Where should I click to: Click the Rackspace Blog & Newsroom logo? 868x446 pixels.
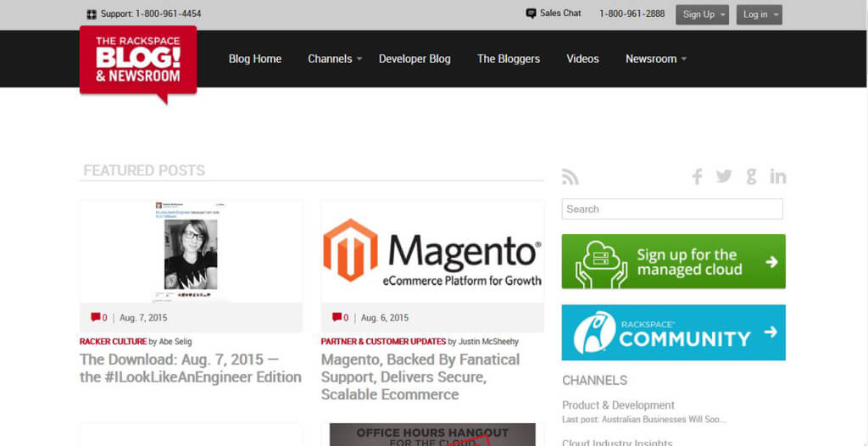point(138,64)
